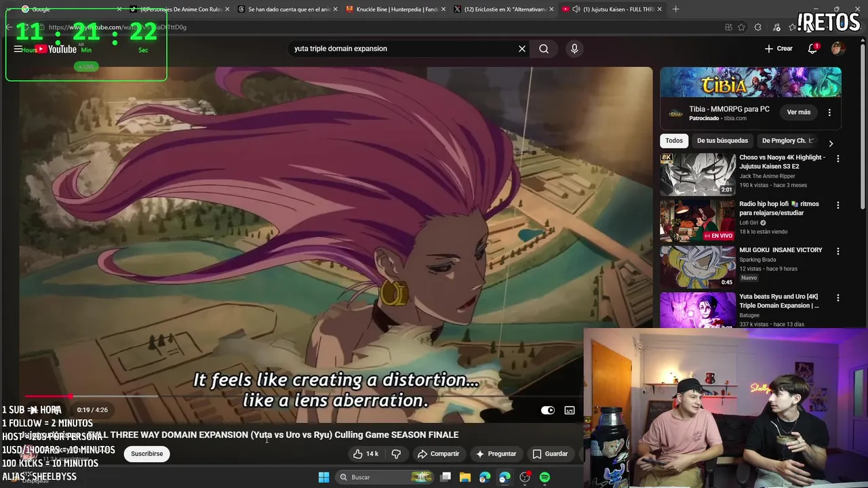Open options for Radio hip hop lofi video
The image size is (868, 488).
[838, 205]
